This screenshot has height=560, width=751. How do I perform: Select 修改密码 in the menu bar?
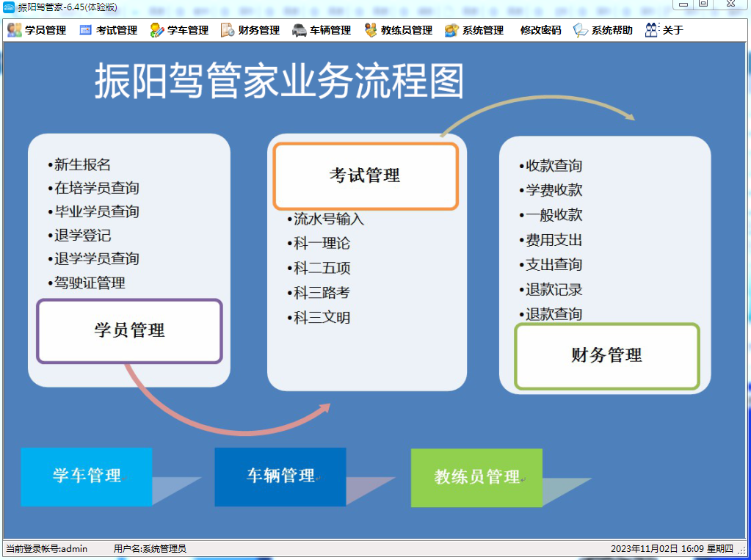(541, 30)
